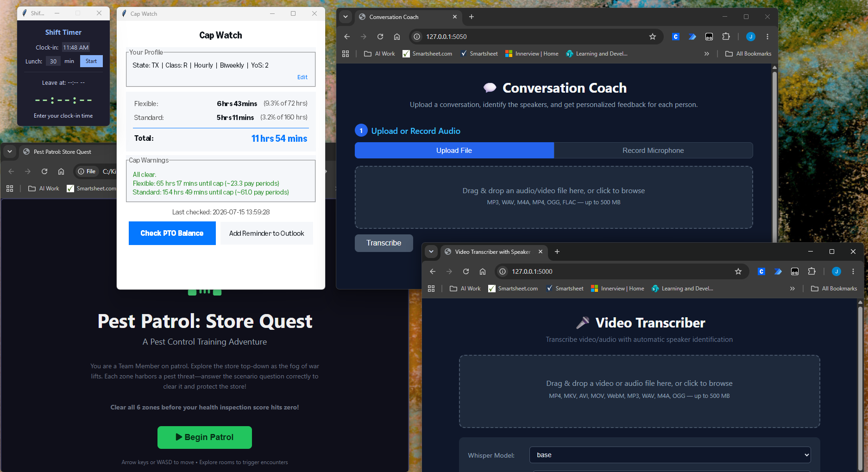Click the Check PTO Balance button
This screenshot has height=472, width=868.
(172, 233)
